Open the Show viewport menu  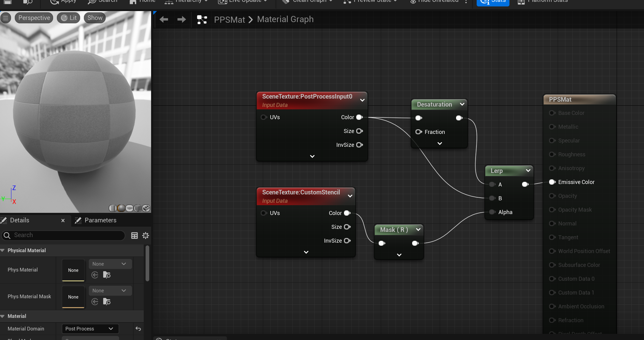pyautogui.click(x=95, y=18)
